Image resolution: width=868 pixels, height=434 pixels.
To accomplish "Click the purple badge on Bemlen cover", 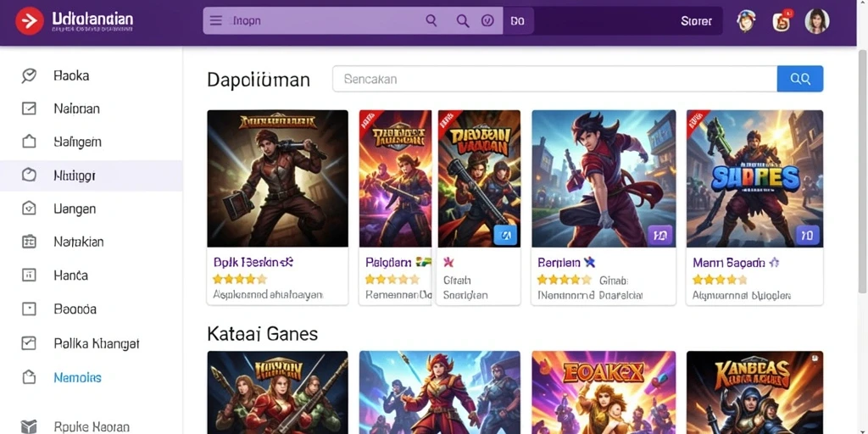I will [659, 236].
